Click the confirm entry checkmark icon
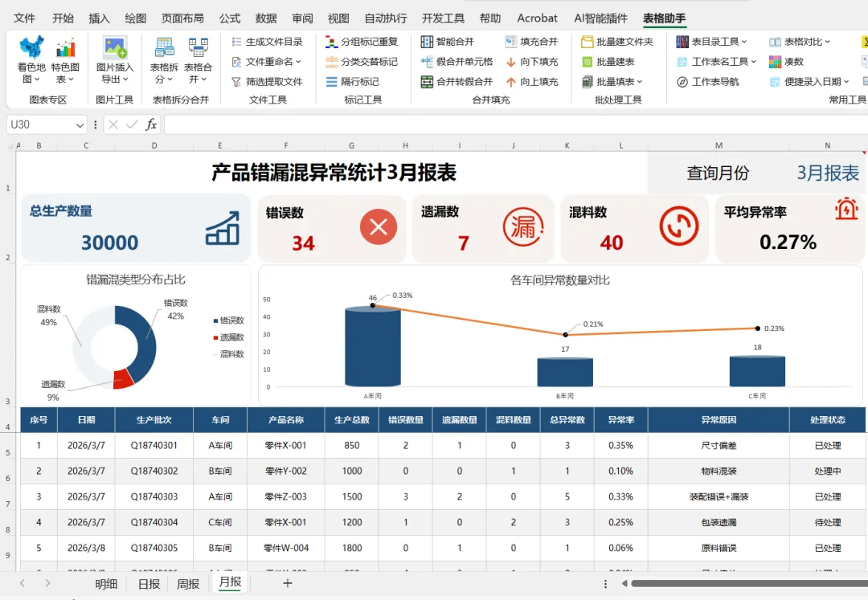 coord(132,124)
